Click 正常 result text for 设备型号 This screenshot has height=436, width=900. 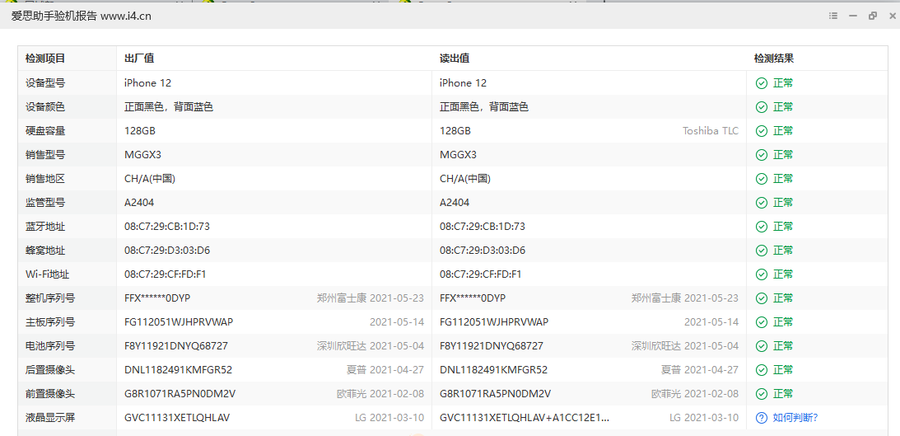[783, 83]
